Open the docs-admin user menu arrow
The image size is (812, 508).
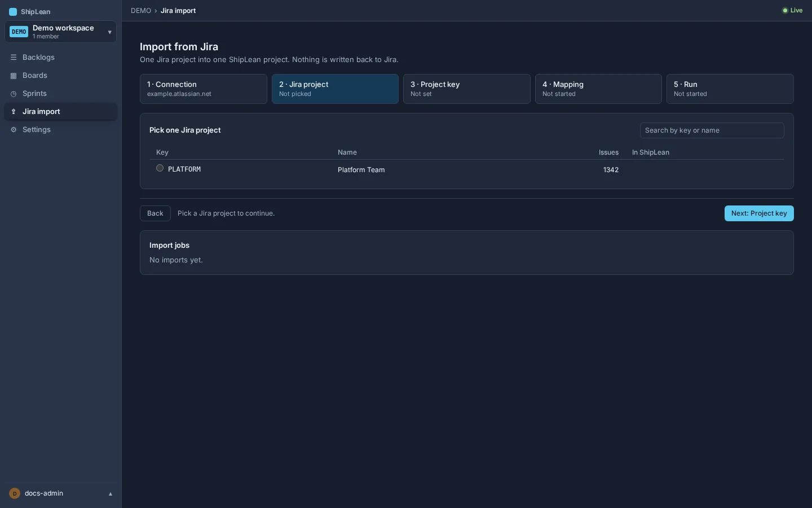111,494
